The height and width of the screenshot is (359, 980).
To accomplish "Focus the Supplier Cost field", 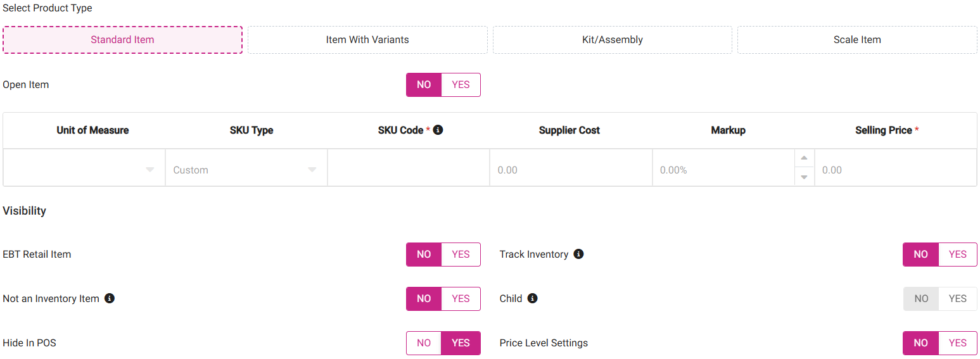I will click(x=571, y=170).
